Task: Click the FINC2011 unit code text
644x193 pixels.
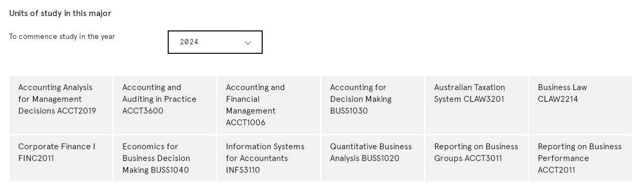Action: click(x=36, y=158)
